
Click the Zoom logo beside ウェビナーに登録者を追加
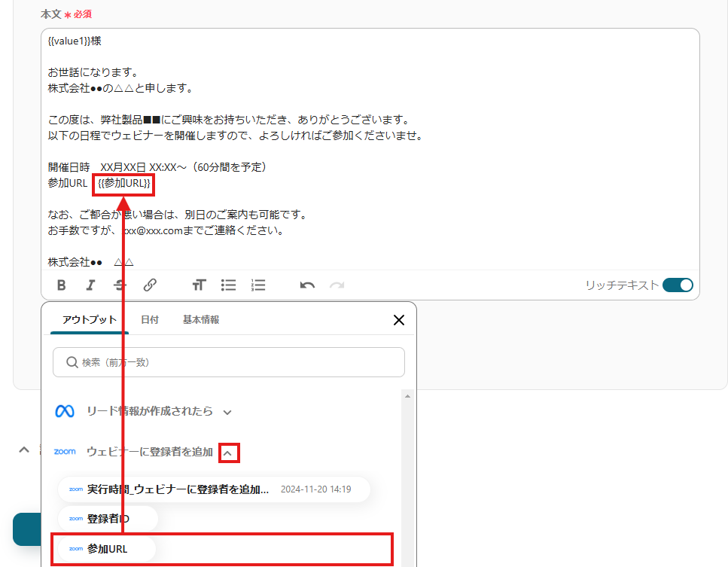coord(65,452)
